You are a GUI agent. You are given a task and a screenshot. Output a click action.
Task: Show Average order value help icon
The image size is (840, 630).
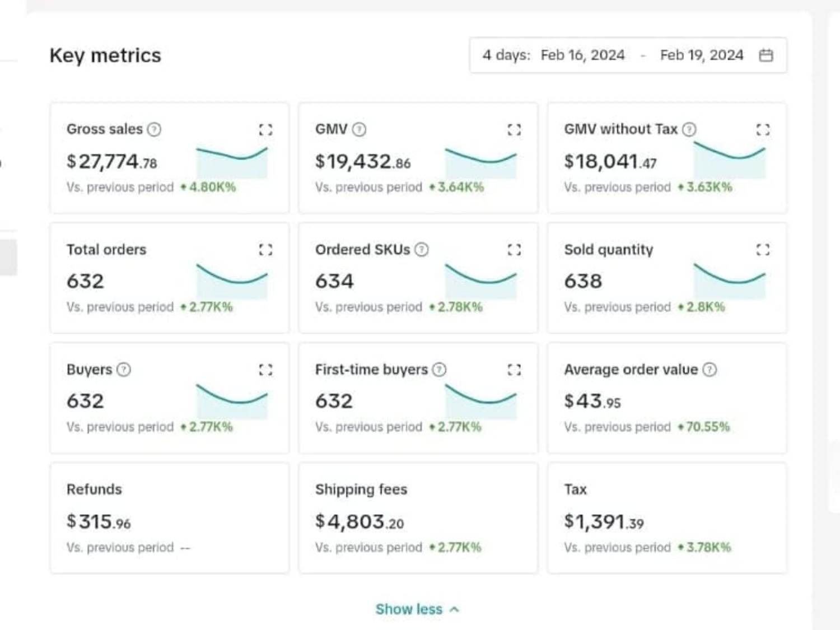(x=710, y=370)
